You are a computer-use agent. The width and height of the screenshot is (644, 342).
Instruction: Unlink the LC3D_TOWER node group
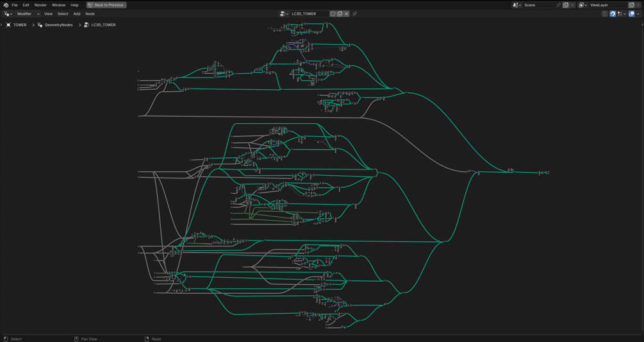346,13
